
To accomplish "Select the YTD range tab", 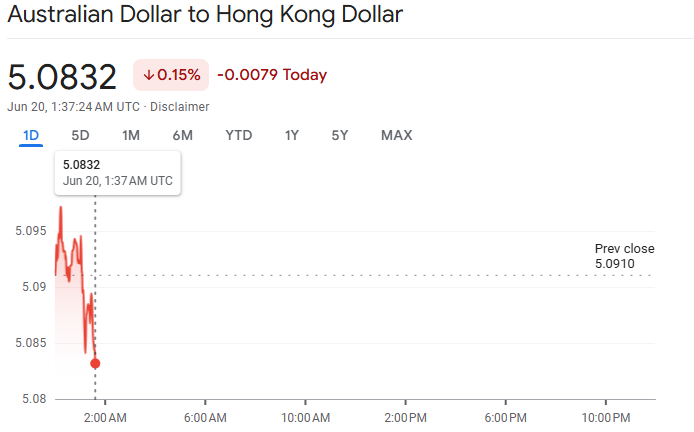I will (239, 135).
